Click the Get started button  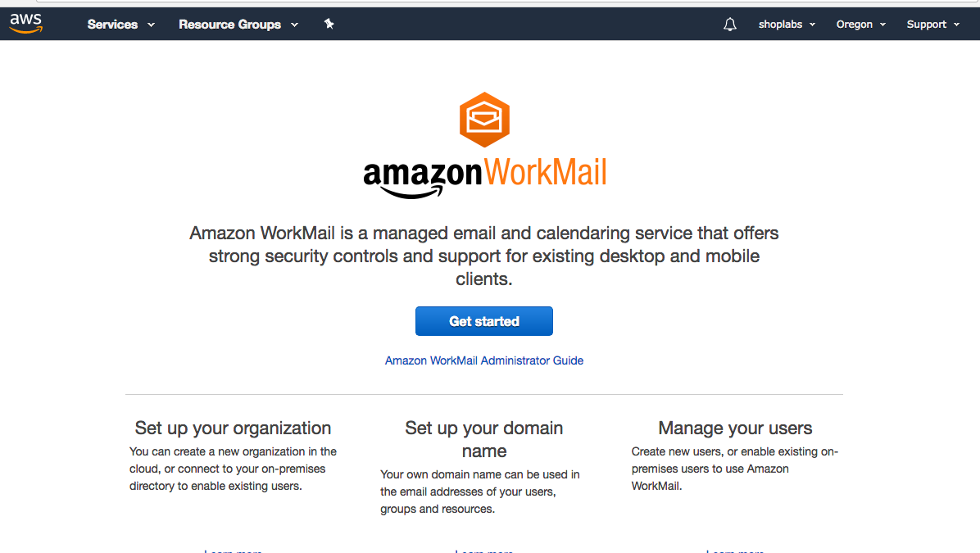point(483,321)
